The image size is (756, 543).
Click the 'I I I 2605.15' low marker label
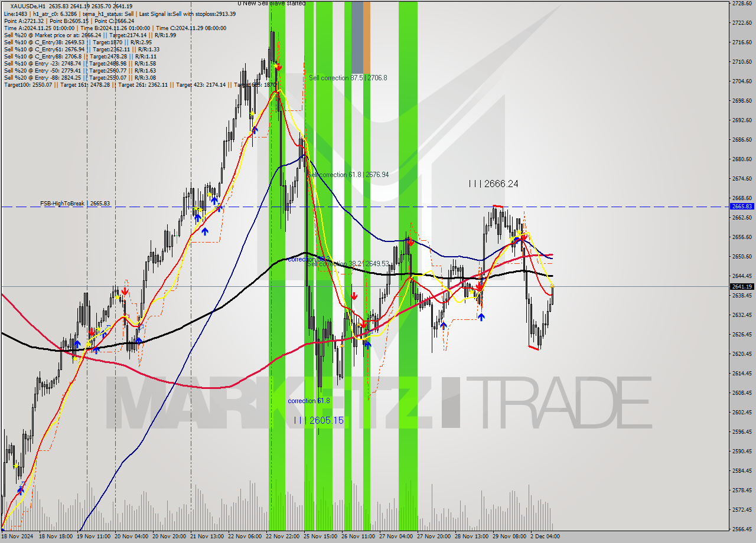pyautogui.click(x=319, y=420)
